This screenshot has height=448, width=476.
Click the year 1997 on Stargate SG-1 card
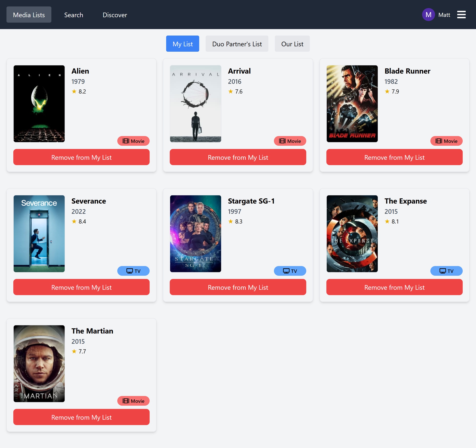235,212
